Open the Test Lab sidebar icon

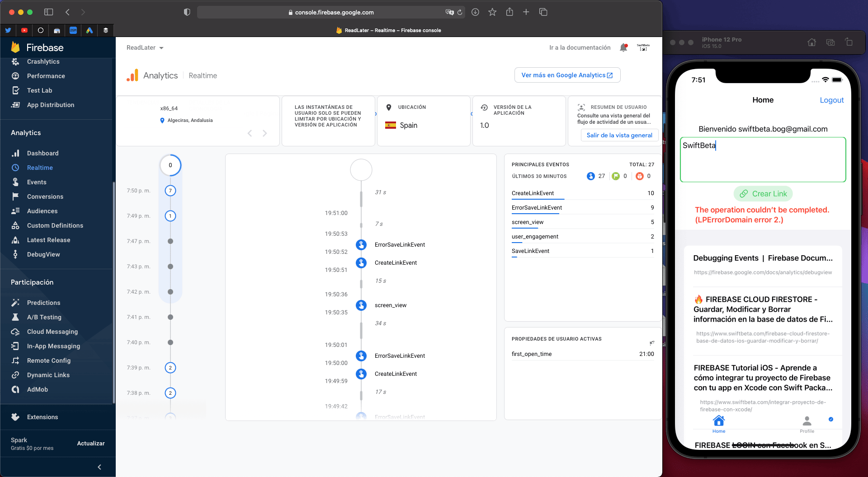point(15,90)
